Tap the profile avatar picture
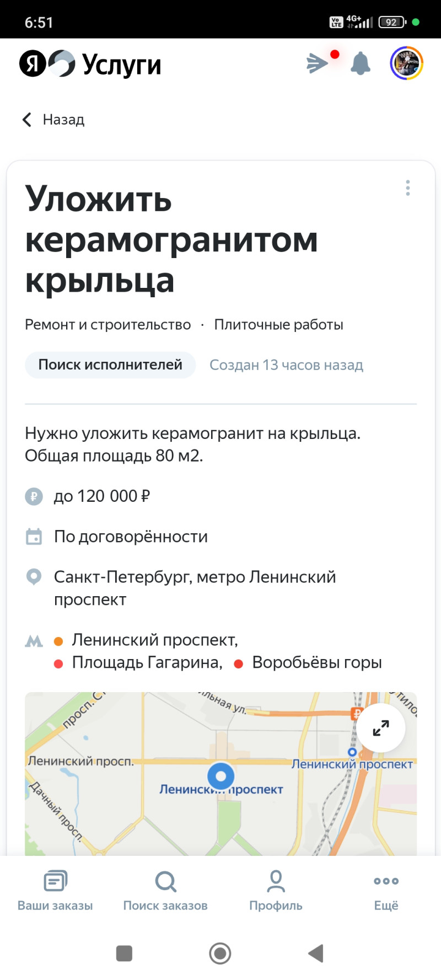 click(x=406, y=63)
